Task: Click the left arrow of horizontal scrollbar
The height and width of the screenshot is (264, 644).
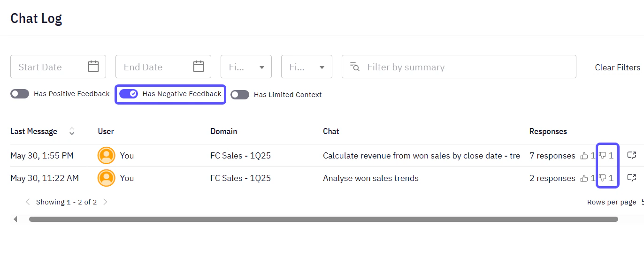Action: click(x=15, y=219)
